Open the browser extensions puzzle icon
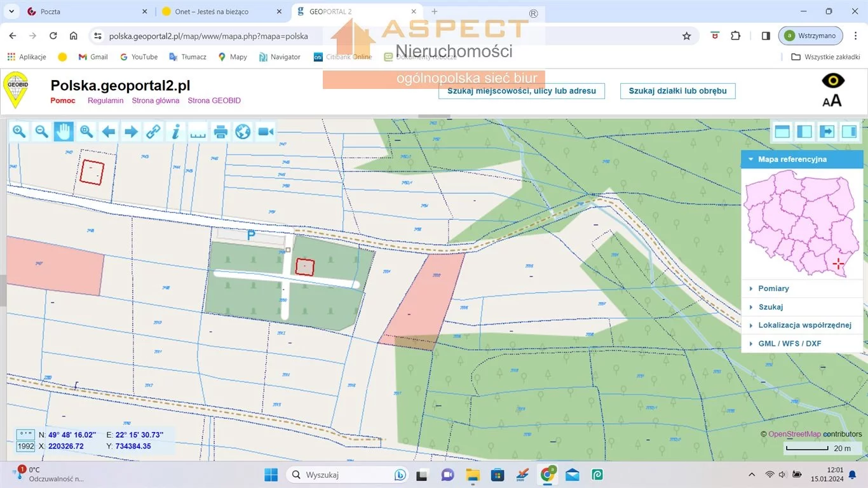This screenshot has height=488, width=868. tap(736, 36)
